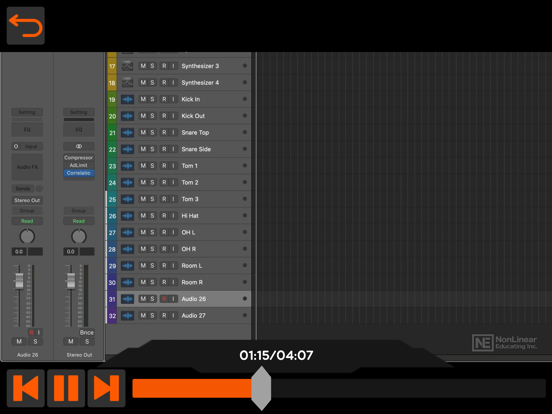Open the AdLimit plug-in on Stereo Out
The image size is (552, 414).
pyautogui.click(x=79, y=165)
